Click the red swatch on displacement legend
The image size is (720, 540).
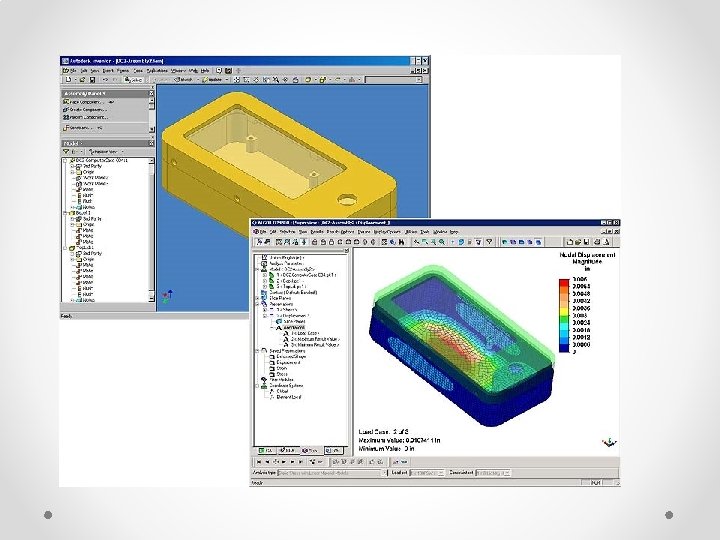(564, 282)
